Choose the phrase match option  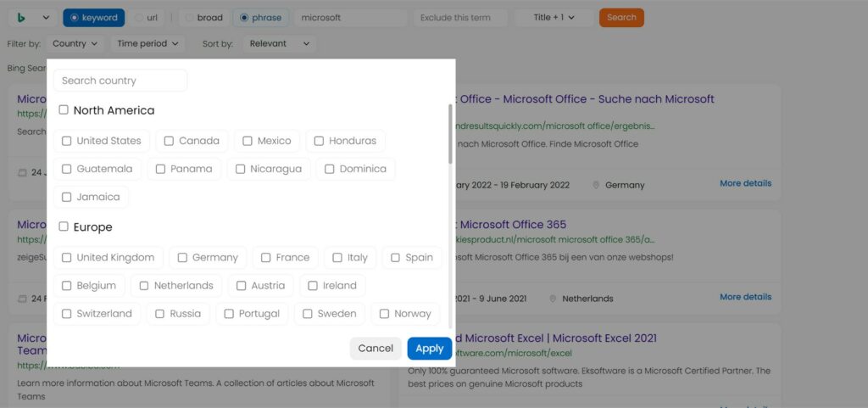(x=261, y=18)
